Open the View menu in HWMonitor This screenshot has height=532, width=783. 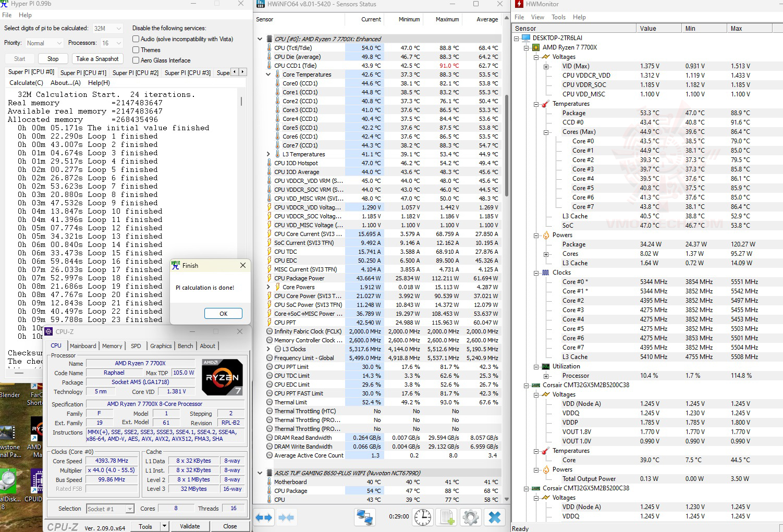[537, 17]
